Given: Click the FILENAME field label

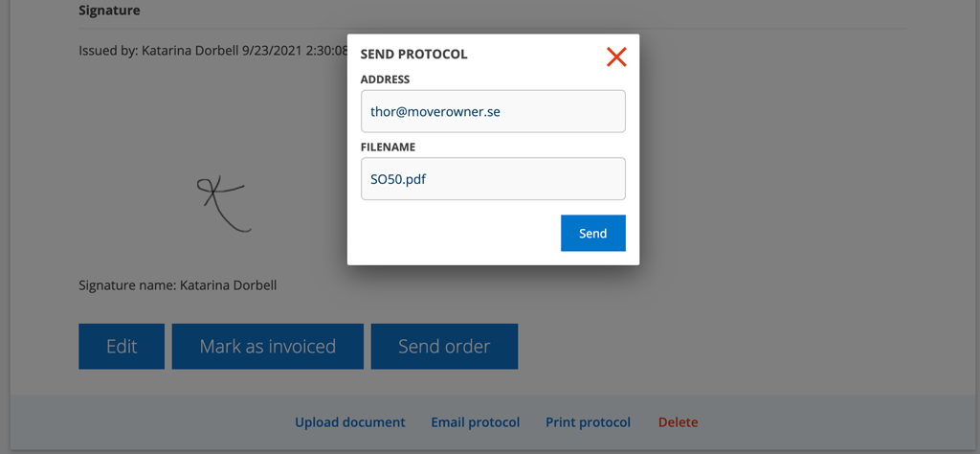Looking at the screenshot, I should 389,147.
